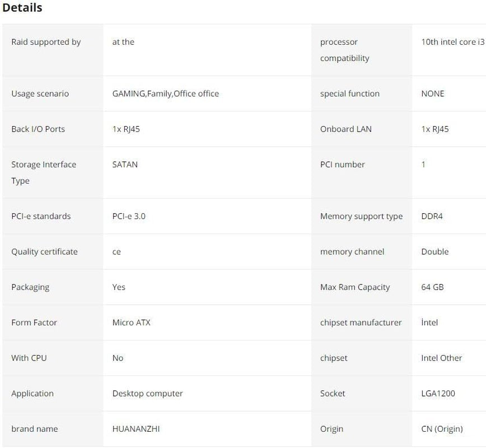Select the 64 GB max RAM value
Screen dimensions: 486x448
click(x=432, y=287)
